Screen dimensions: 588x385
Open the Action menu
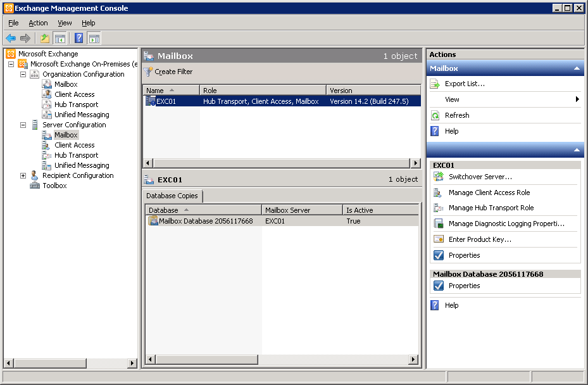(38, 23)
